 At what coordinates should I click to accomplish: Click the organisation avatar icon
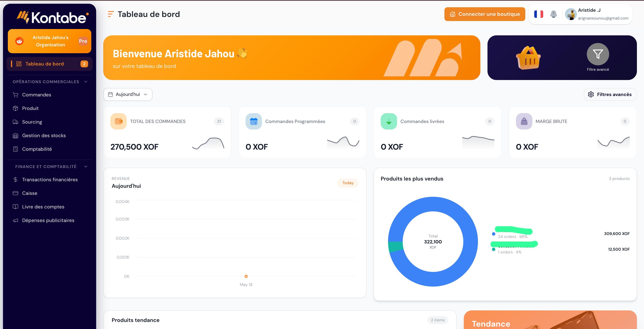click(19, 41)
